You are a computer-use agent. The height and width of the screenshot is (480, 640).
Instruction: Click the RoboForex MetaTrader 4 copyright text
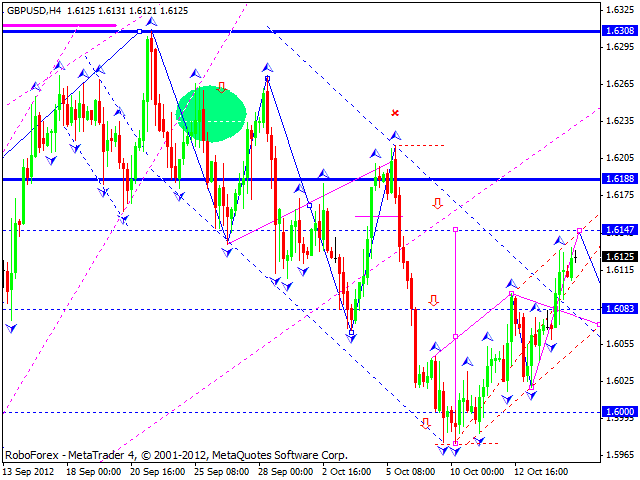click(176, 455)
